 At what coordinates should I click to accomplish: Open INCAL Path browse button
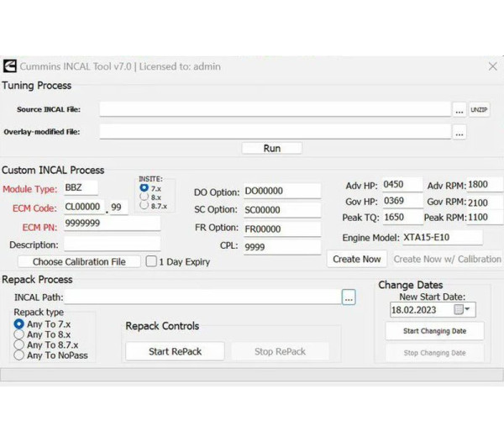click(x=349, y=297)
